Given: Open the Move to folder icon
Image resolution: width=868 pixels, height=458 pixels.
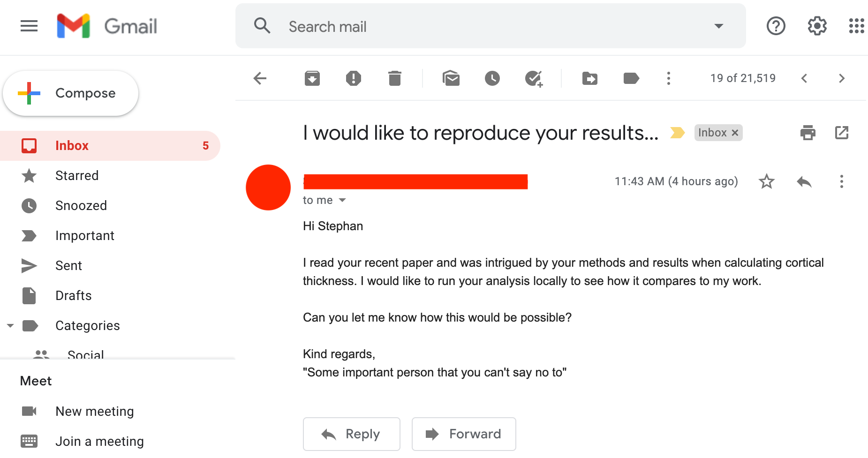Looking at the screenshot, I should (590, 78).
